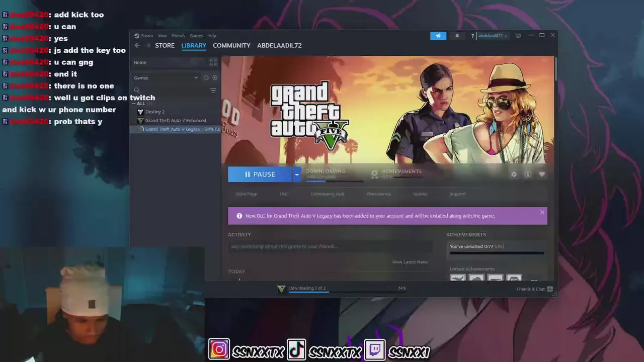Switch to the STORE tab
Viewport: 644px width, 362px height.
(x=165, y=45)
